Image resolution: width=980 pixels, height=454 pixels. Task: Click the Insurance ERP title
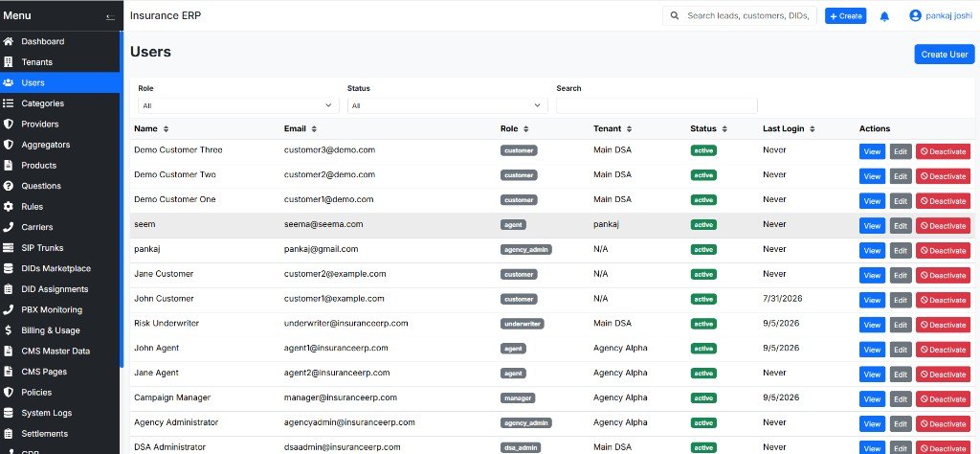[166, 15]
